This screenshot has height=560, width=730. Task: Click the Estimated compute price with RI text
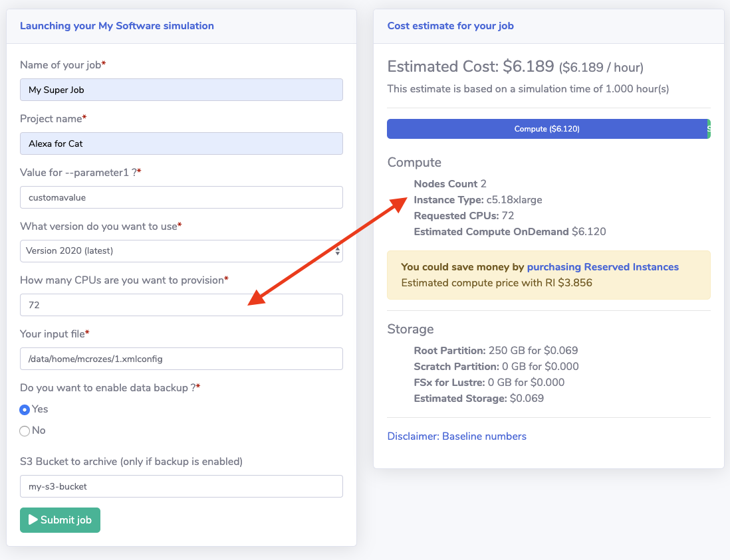click(497, 283)
